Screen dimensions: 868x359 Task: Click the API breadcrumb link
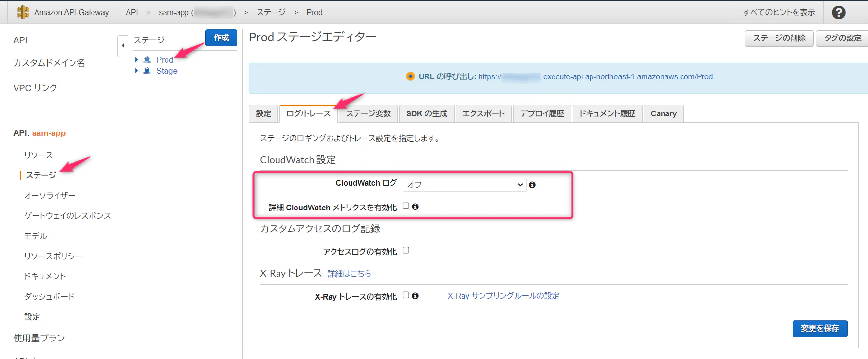pos(131,12)
